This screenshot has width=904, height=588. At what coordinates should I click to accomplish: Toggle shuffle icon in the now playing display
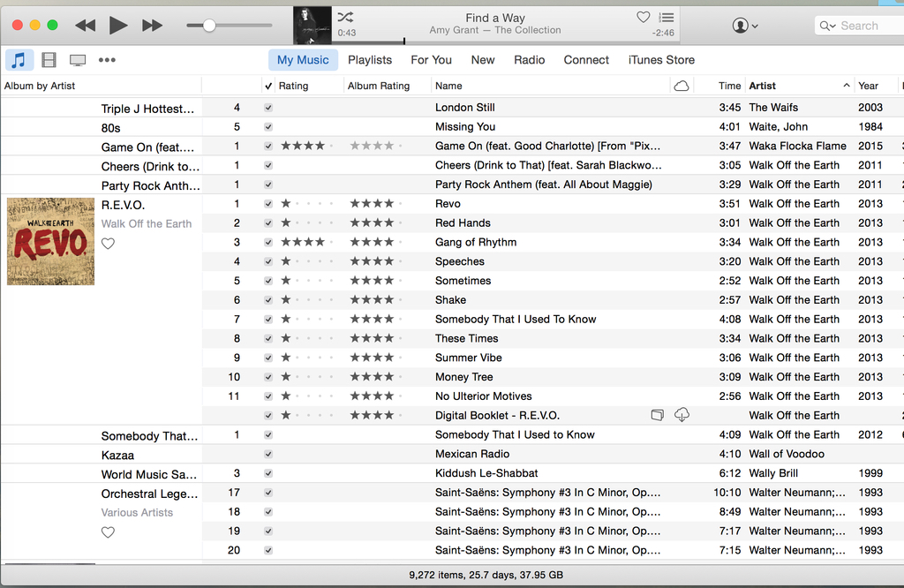coord(345,17)
